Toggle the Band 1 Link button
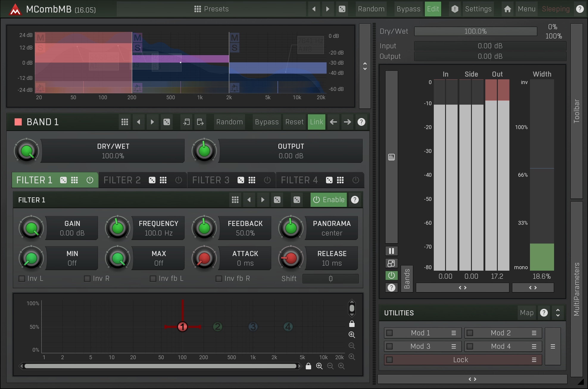 tap(316, 122)
